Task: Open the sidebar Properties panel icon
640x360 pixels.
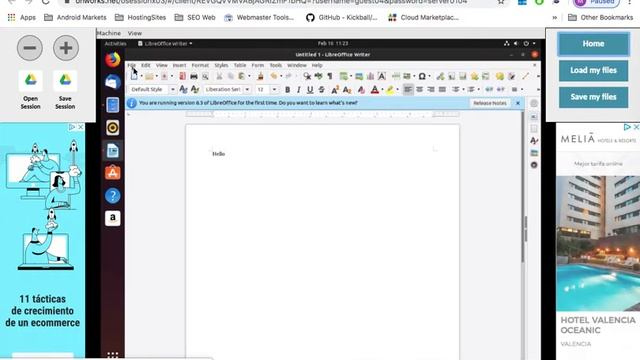Action: tap(534, 117)
